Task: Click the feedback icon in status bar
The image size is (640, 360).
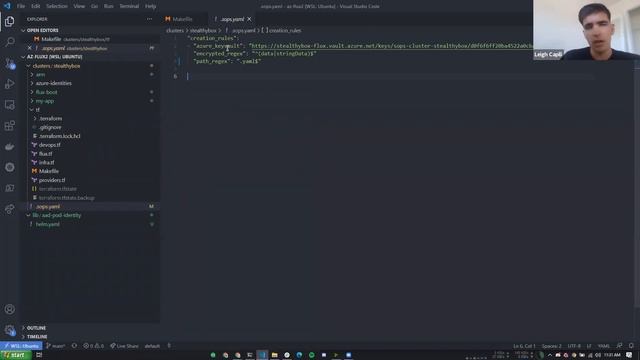Action: coord(620,346)
